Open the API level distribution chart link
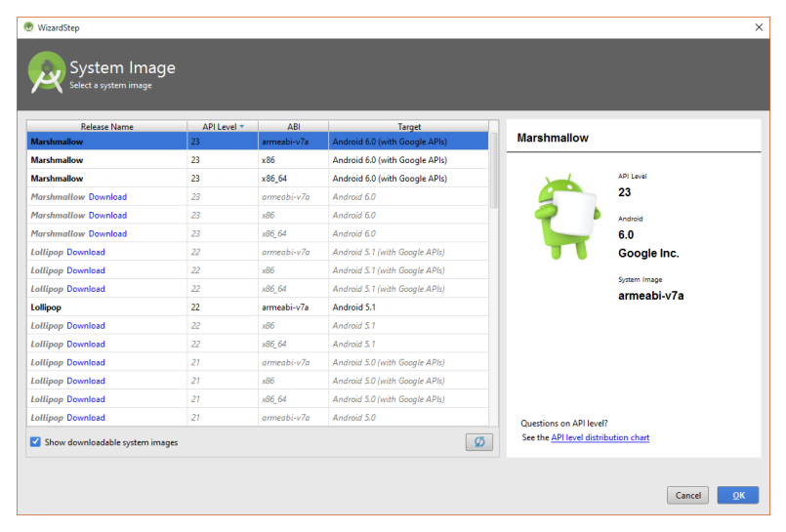The image size is (786, 532). click(600, 437)
